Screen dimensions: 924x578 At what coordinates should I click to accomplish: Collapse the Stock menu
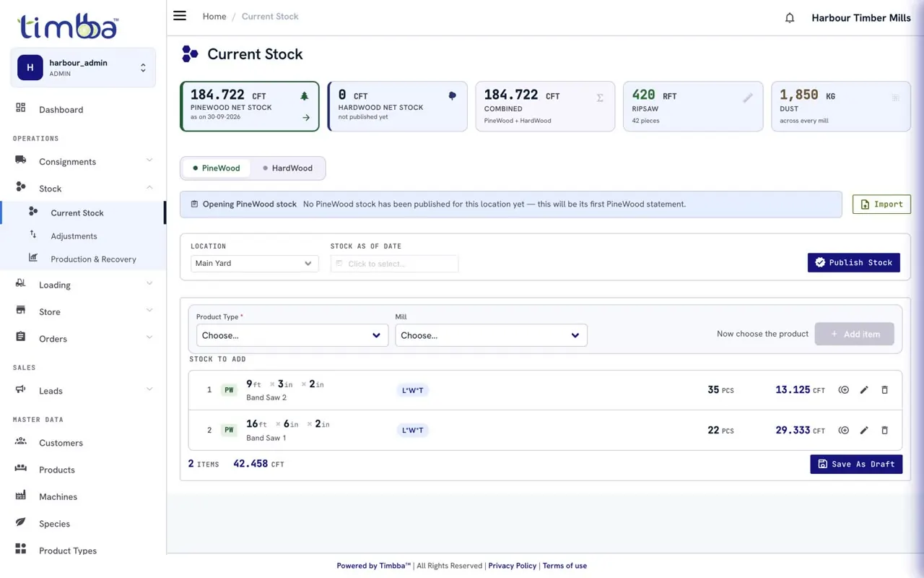[84, 188]
